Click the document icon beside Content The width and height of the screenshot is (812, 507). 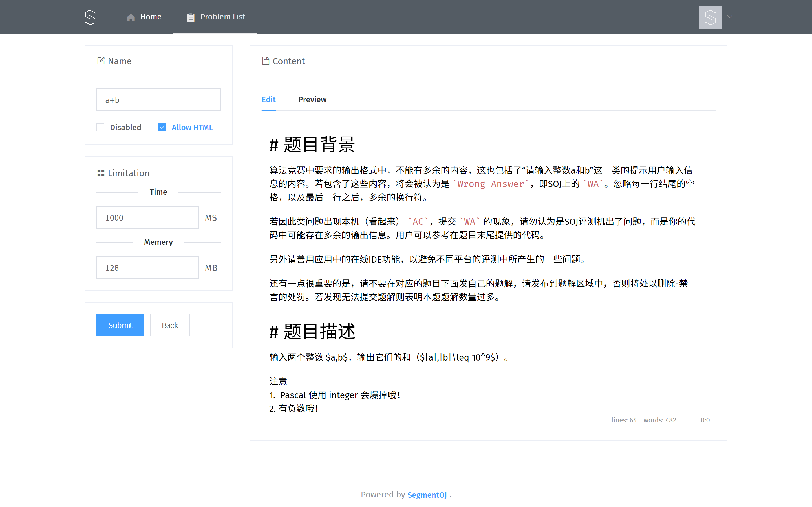265,61
